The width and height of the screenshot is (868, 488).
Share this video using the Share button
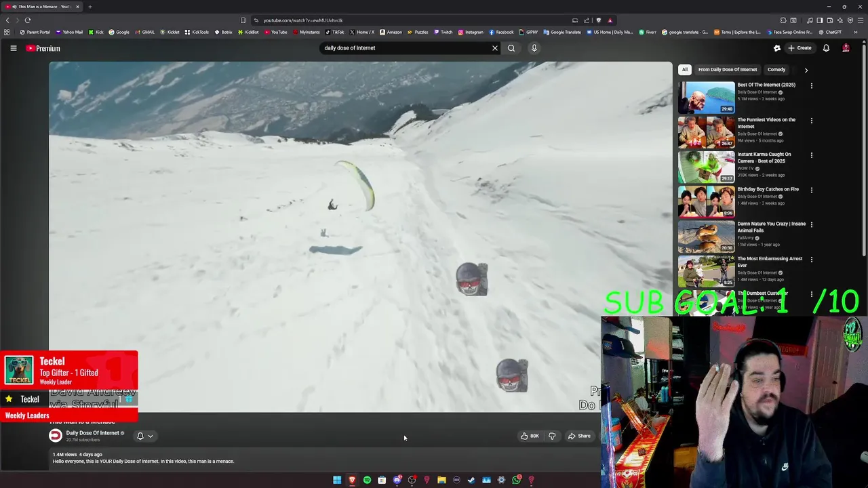click(x=580, y=436)
